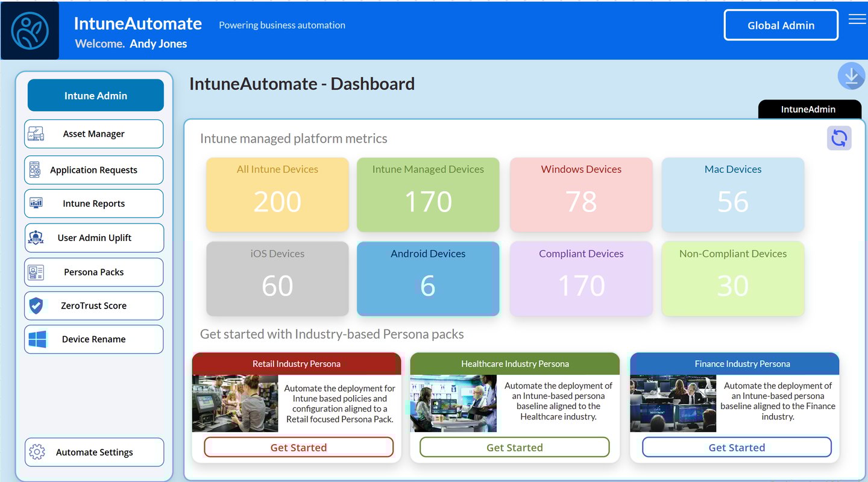Click the Automate Settings gear icon
Image resolution: width=868 pixels, height=482 pixels.
click(37, 452)
